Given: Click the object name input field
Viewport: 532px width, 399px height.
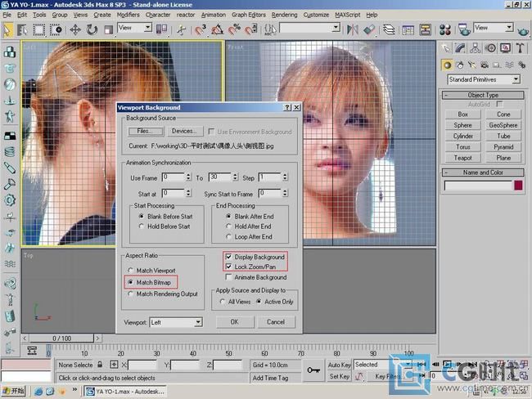Looking at the screenshot, I should [478, 186].
